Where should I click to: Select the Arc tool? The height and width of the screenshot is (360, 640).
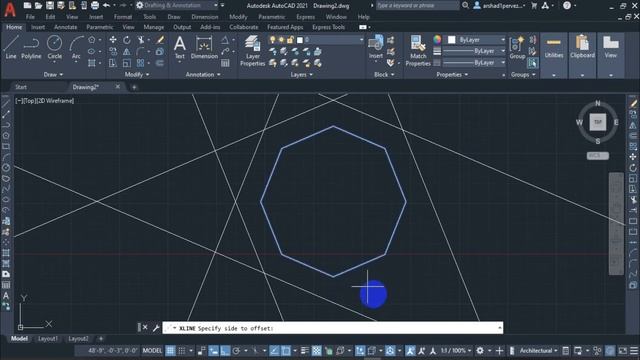coord(76,47)
